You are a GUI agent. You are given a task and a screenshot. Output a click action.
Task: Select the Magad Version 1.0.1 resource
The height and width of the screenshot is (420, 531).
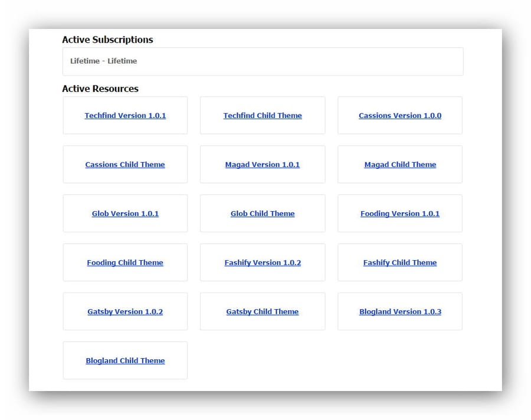point(263,165)
